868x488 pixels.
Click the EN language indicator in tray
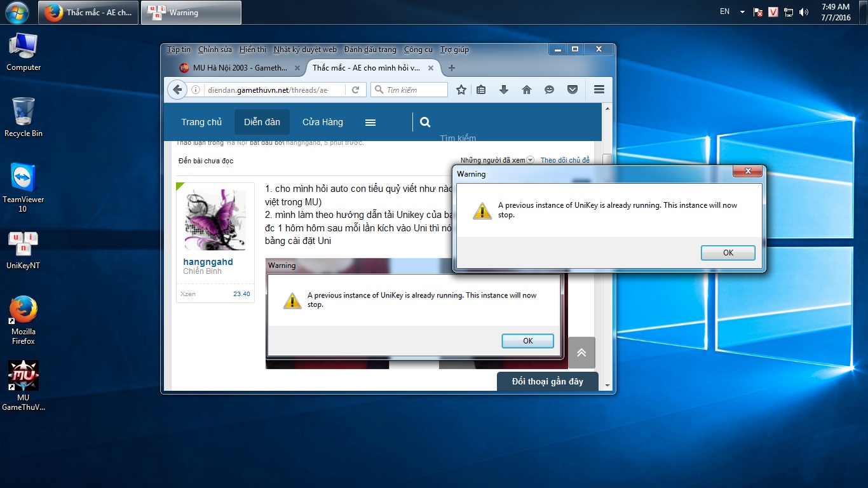[x=724, y=11]
